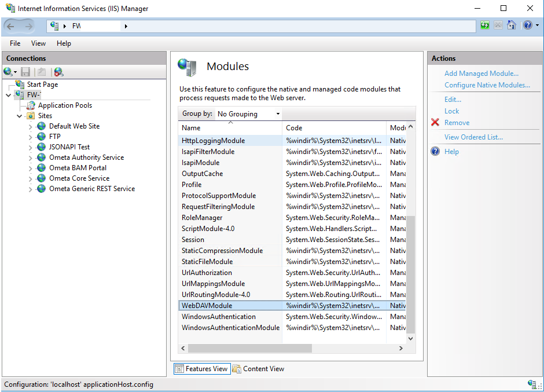544x392 pixels.
Task: Select the Ometa BAM Portal site
Action: coord(79,167)
